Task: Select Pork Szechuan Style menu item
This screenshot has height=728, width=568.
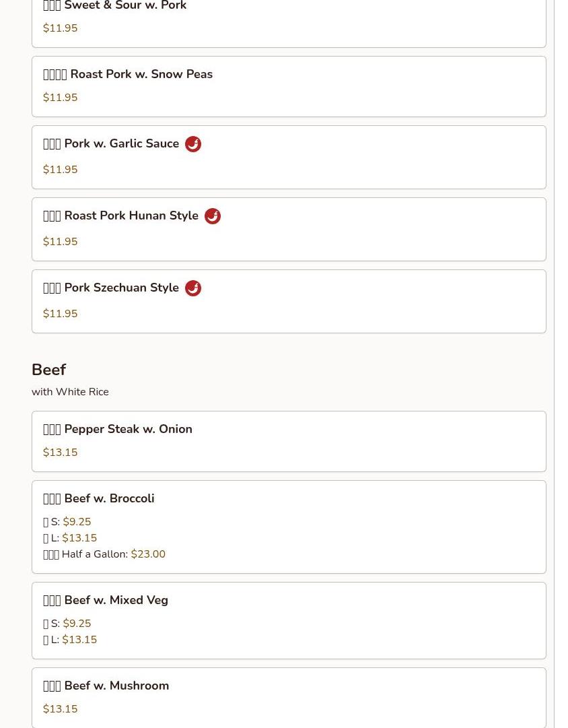Action: tap(289, 301)
